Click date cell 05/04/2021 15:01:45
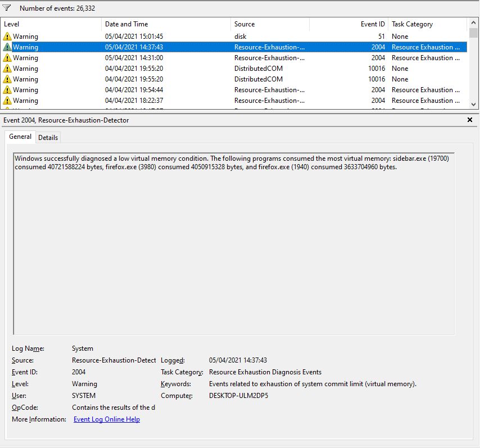 pyautogui.click(x=134, y=37)
